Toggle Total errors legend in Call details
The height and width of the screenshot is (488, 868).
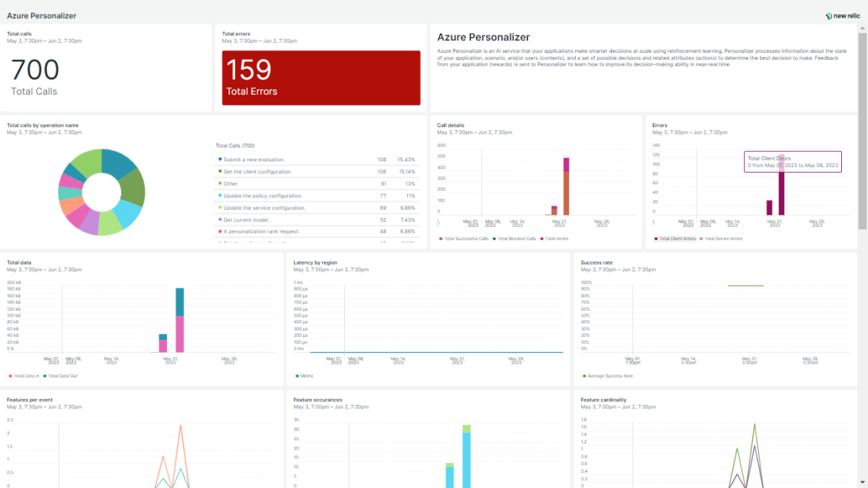(x=554, y=238)
